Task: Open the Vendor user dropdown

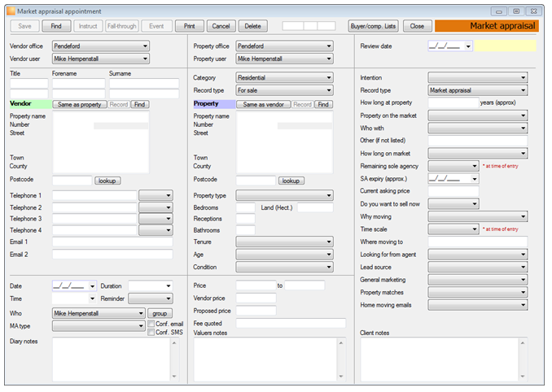Action: point(101,59)
